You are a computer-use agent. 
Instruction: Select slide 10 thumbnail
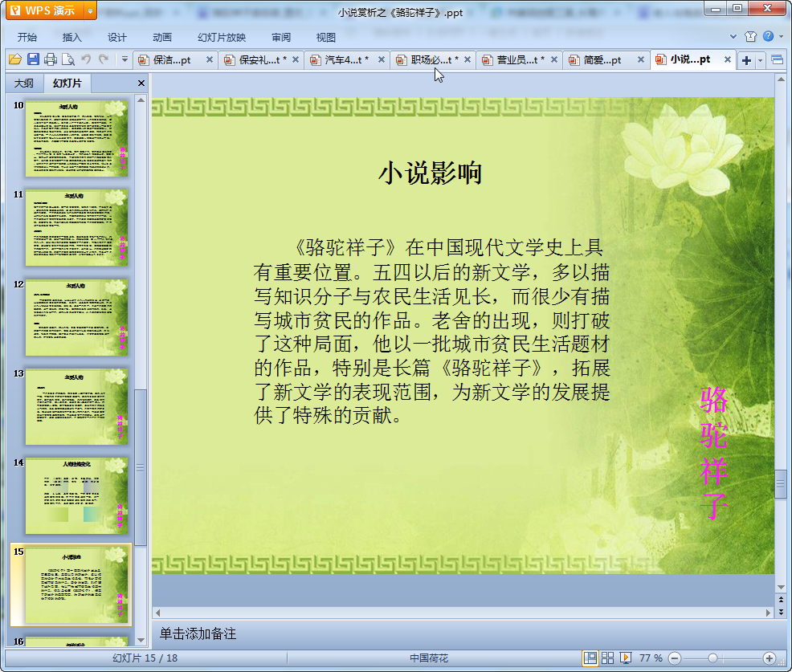pos(76,138)
